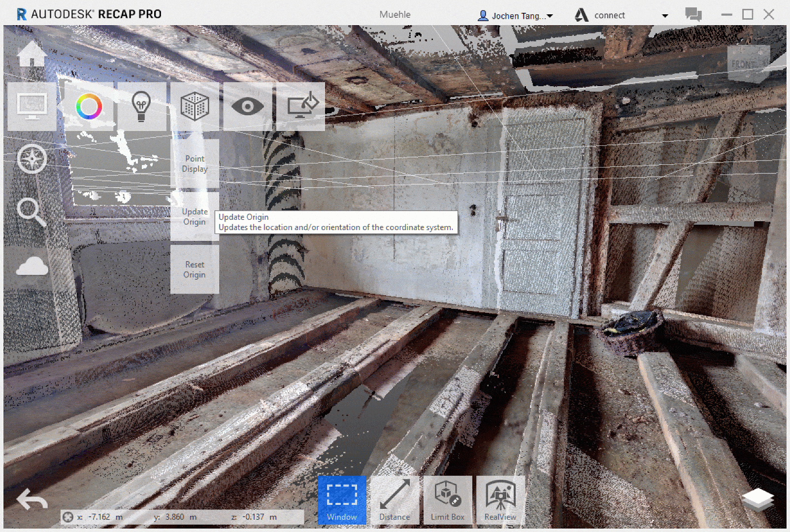Open the Display Settings monitor icon
The width and height of the screenshot is (790, 532).
pyautogui.click(x=32, y=106)
